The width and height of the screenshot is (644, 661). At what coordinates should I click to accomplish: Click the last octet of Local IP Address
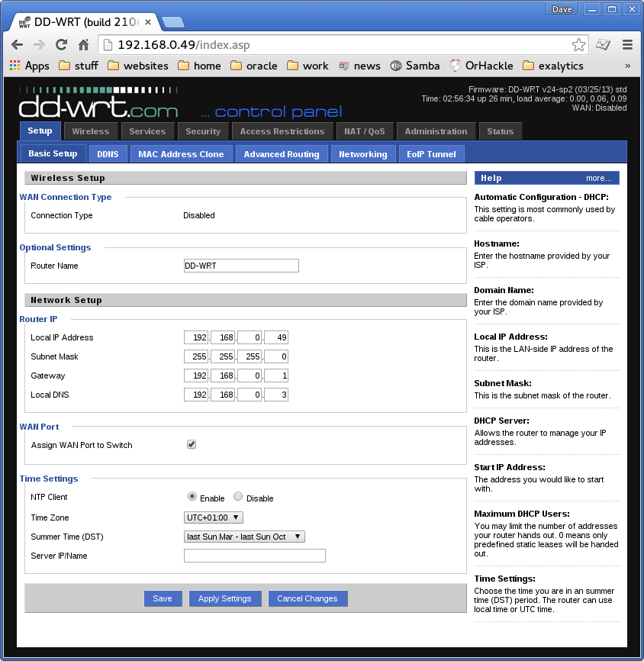tap(276, 337)
